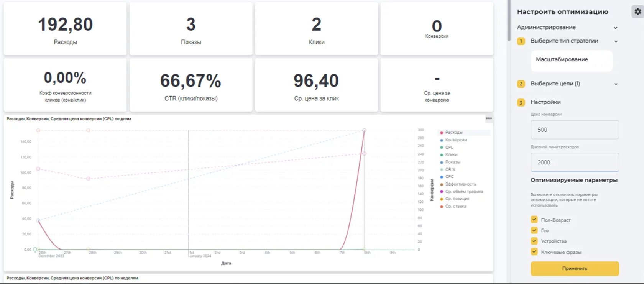Open the chart three-dots options menu
Image resolution: width=644 pixels, height=284 pixels.
pyautogui.click(x=489, y=118)
